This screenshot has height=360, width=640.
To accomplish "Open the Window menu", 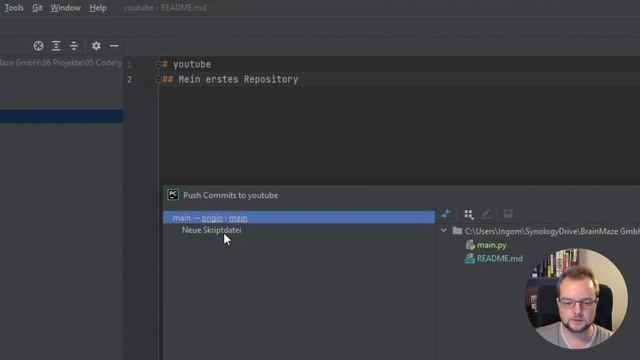I will coord(66,8).
